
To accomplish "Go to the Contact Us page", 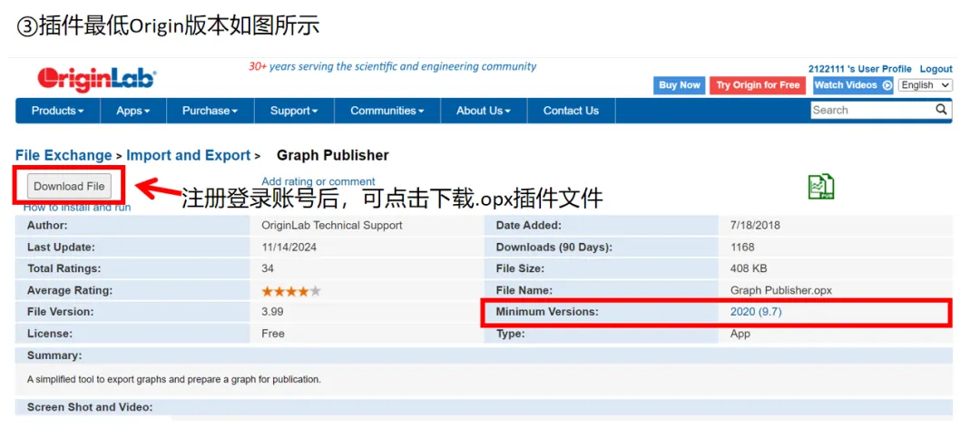I will point(571,111).
